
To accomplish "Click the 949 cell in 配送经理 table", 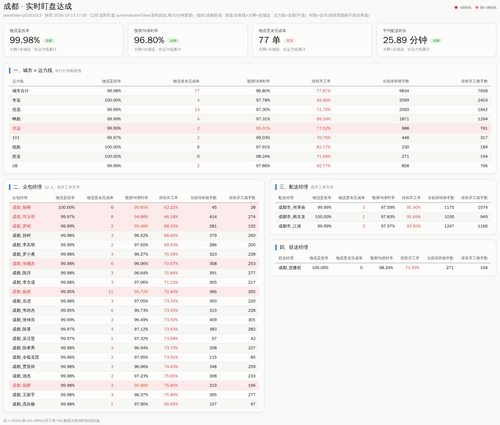I will pyautogui.click(x=484, y=217).
